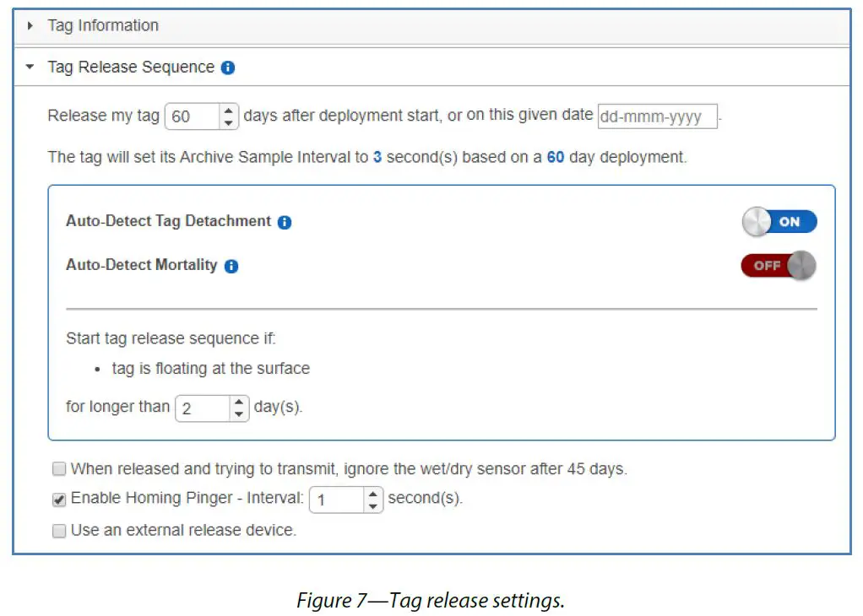Viewport: 863px width, 616px height.
Task: Enable ignore wet/dry sensor checkbox
Action: [x=59, y=469]
